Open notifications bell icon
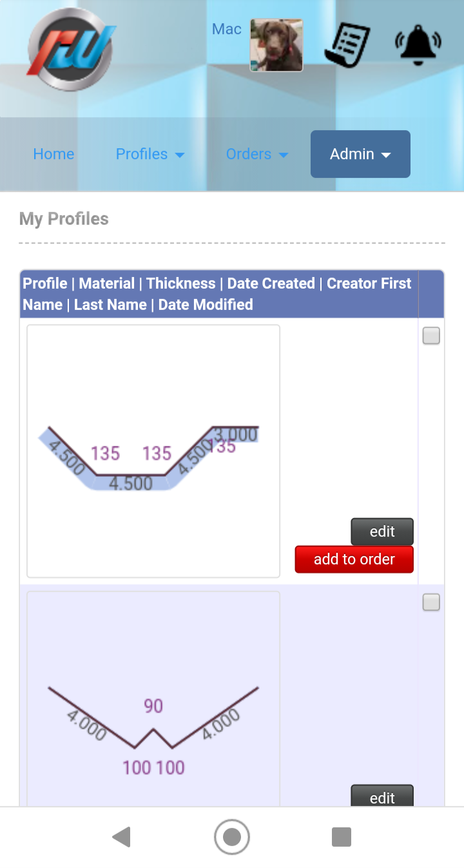Screen dimensions: 464x868 pyautogui.click(x=418, y=44)
